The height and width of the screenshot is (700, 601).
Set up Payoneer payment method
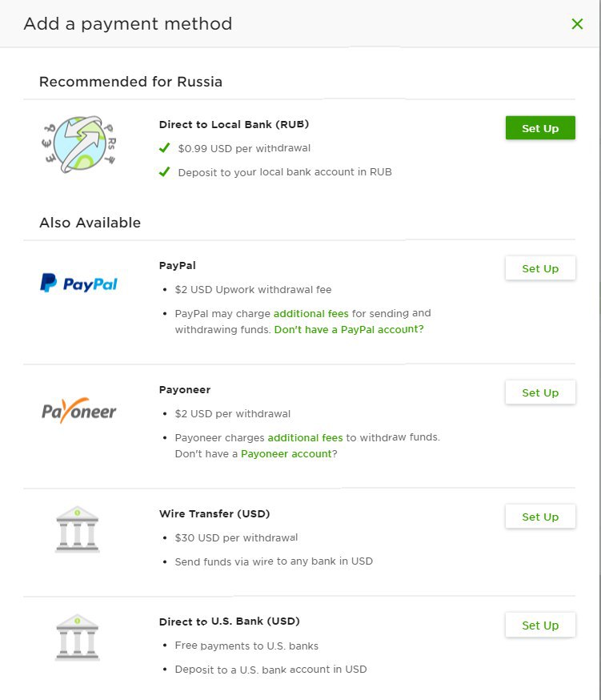pyautogui.click(x=540, y=392)
